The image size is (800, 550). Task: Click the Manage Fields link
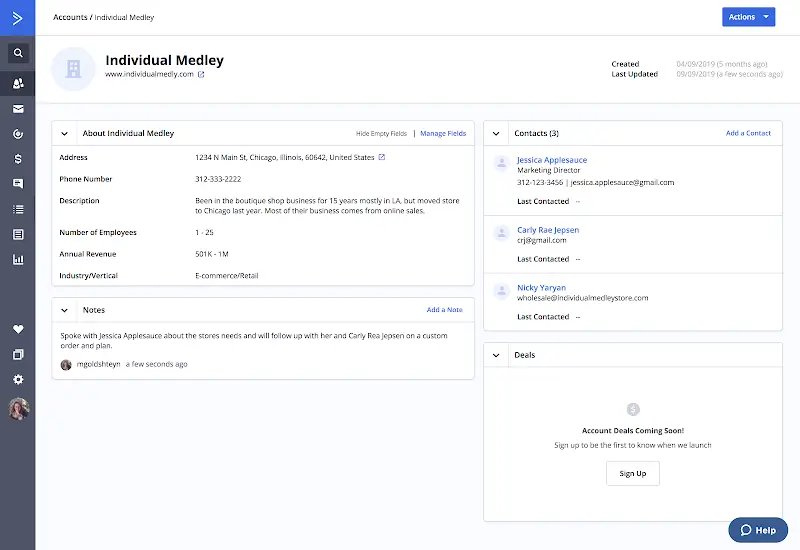pyautogui.click(x=443, y=133)
